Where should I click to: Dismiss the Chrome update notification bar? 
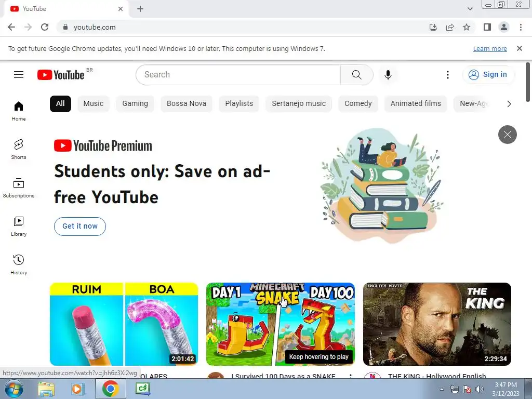[519, 48]
